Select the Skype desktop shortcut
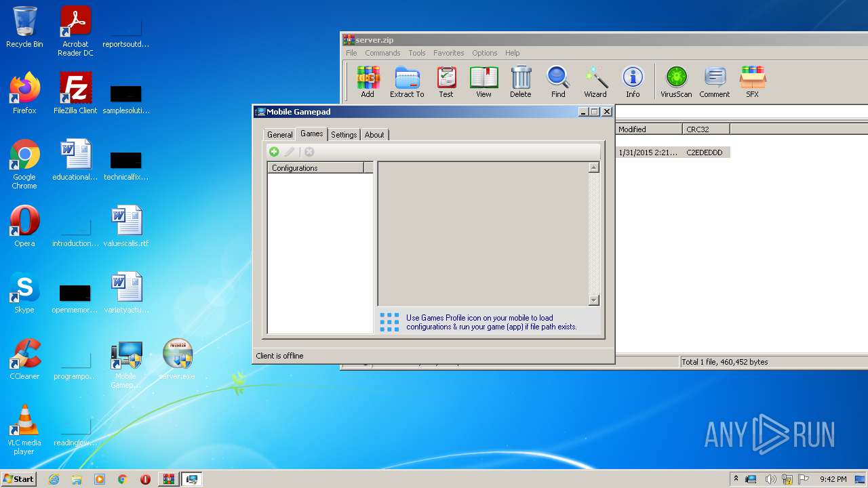The image size is (868, 488). (x=24, y=293)
